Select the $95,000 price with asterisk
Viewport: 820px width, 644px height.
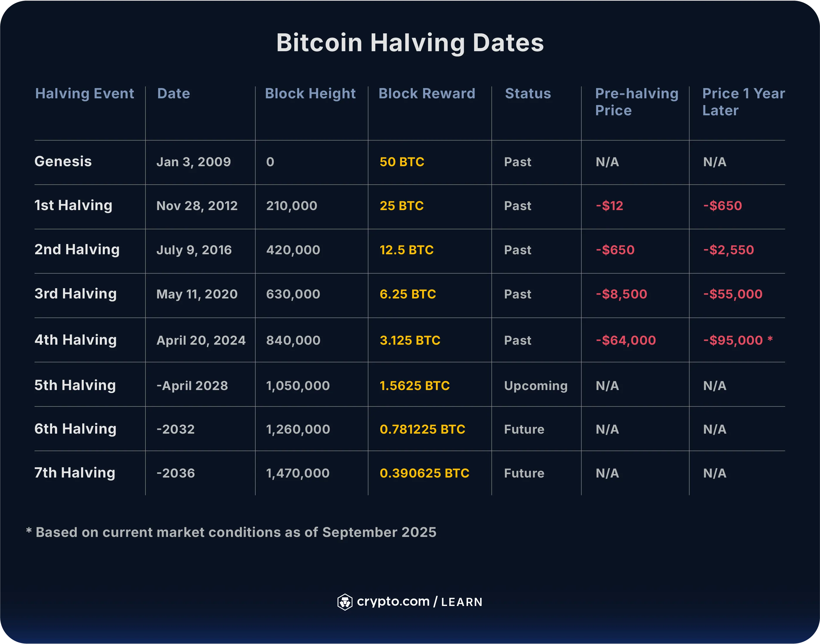coord(737,341)
